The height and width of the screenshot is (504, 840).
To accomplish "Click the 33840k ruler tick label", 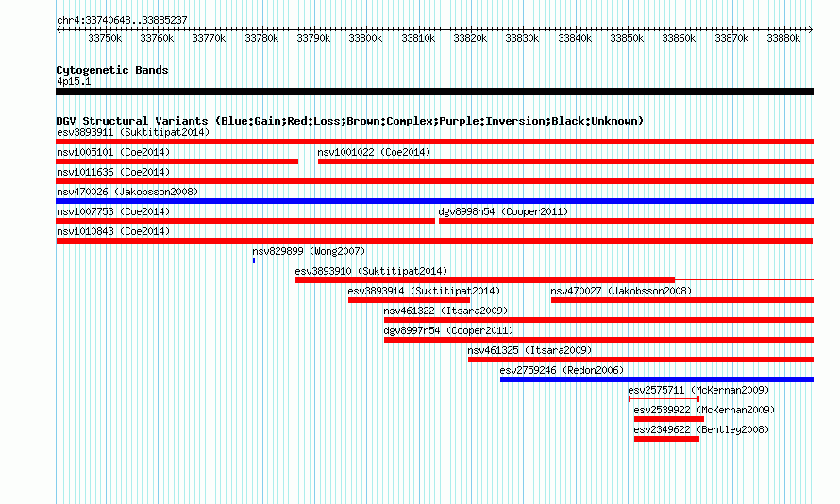I will point(575,38).
